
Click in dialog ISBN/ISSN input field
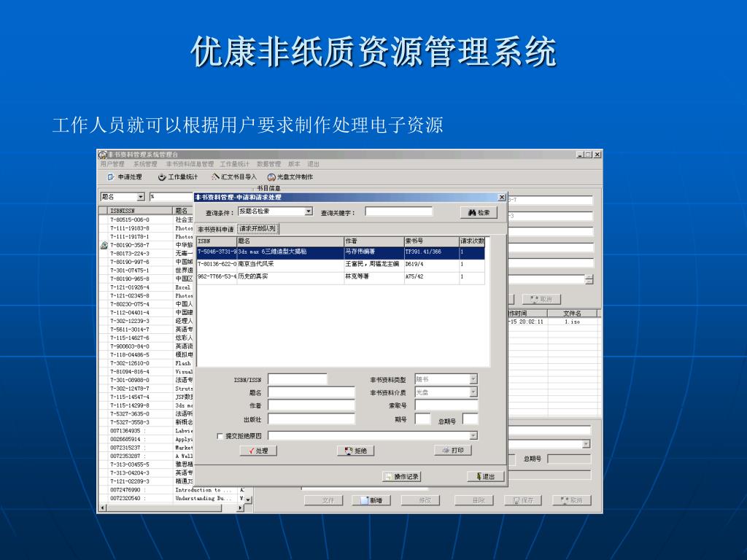tap(298, 379)
